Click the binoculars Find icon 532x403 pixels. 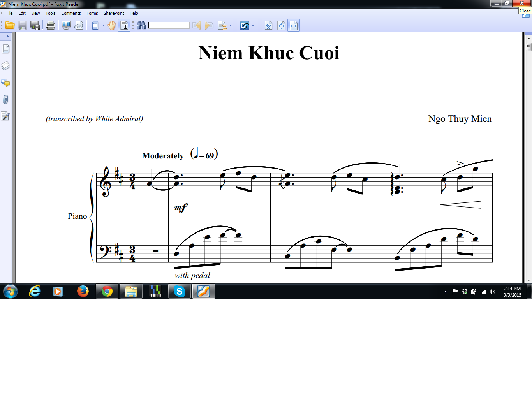tap(141, 26)
